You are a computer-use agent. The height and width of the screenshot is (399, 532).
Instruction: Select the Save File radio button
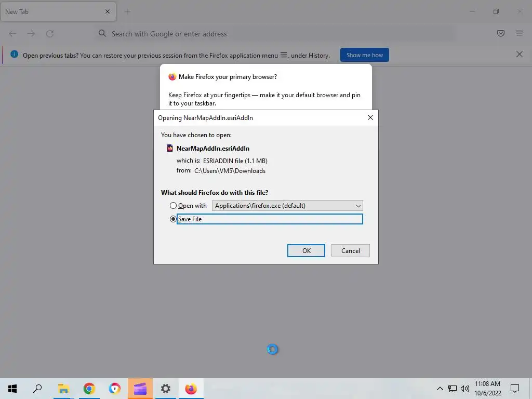point(173,219)
